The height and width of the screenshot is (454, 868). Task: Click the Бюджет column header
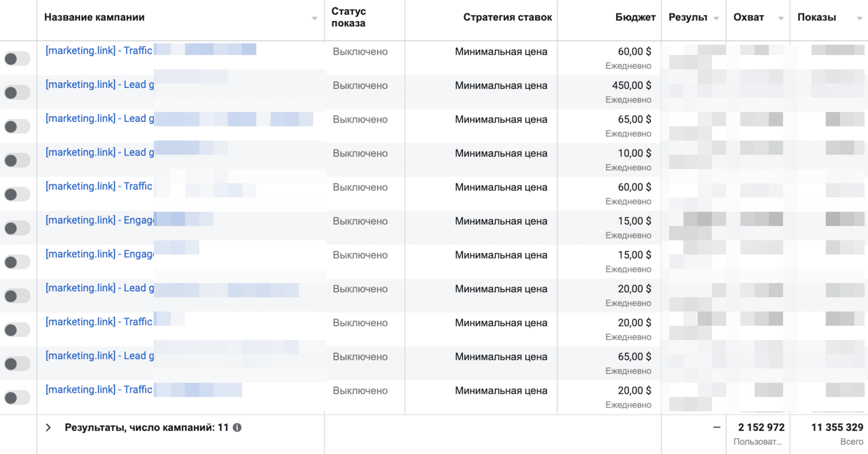(635, 18)
